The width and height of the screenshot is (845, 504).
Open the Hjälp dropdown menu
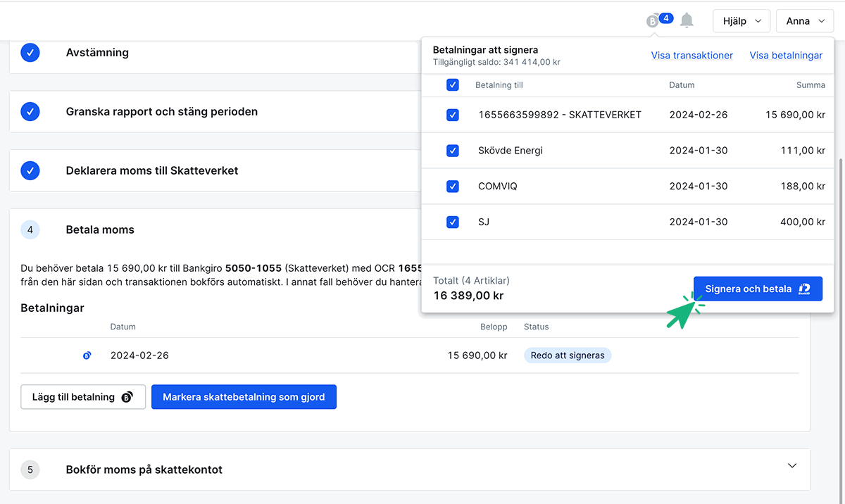[741, 21]
